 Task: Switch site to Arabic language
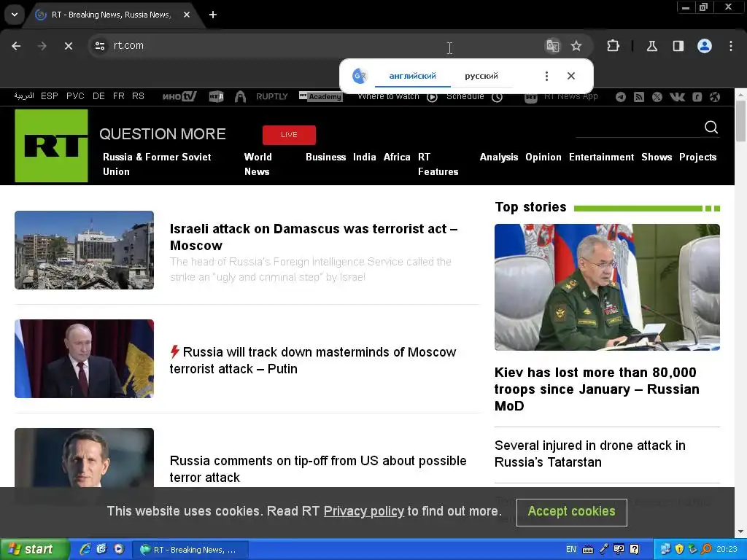[24, 96]
